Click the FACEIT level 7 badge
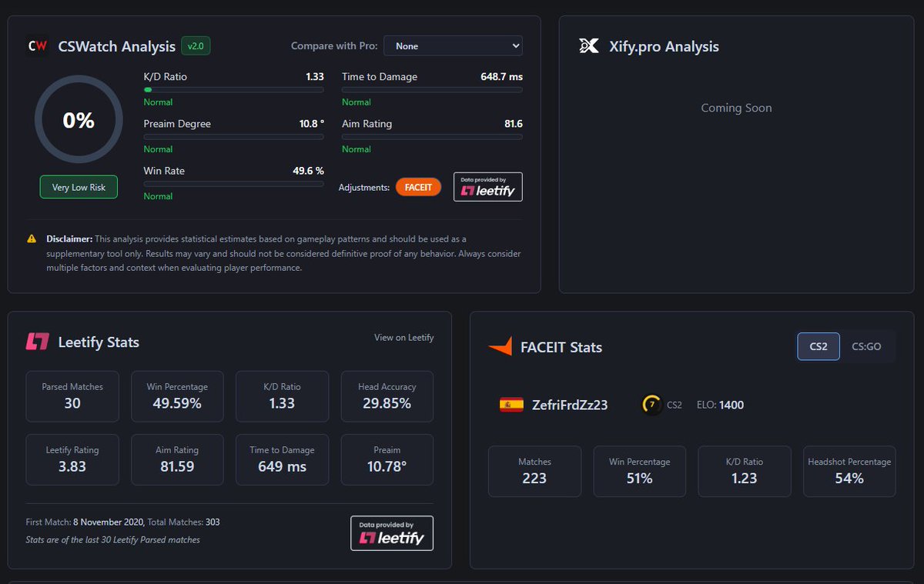The height and width of the screenshot is (584, 924). coord(651,405)
